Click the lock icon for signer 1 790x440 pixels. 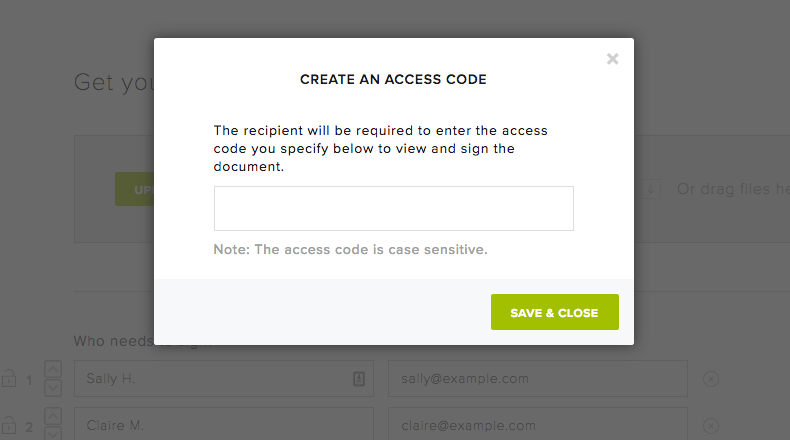(x=8, y=379)
